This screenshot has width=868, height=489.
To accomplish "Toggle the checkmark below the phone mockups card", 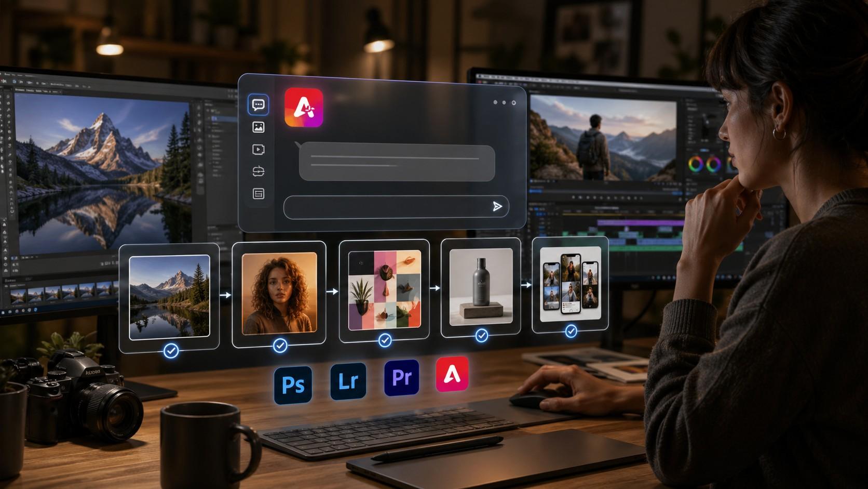I will [571, 331].
